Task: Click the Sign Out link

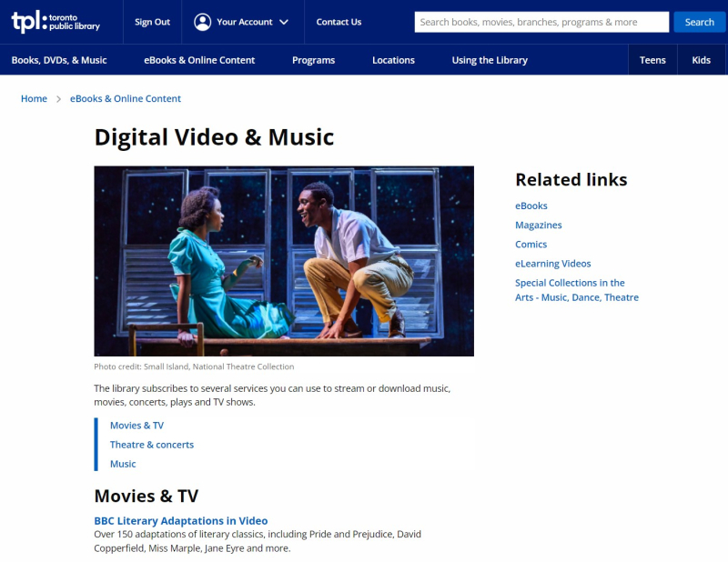Action: pyautogui.click(x=152, y=22)
